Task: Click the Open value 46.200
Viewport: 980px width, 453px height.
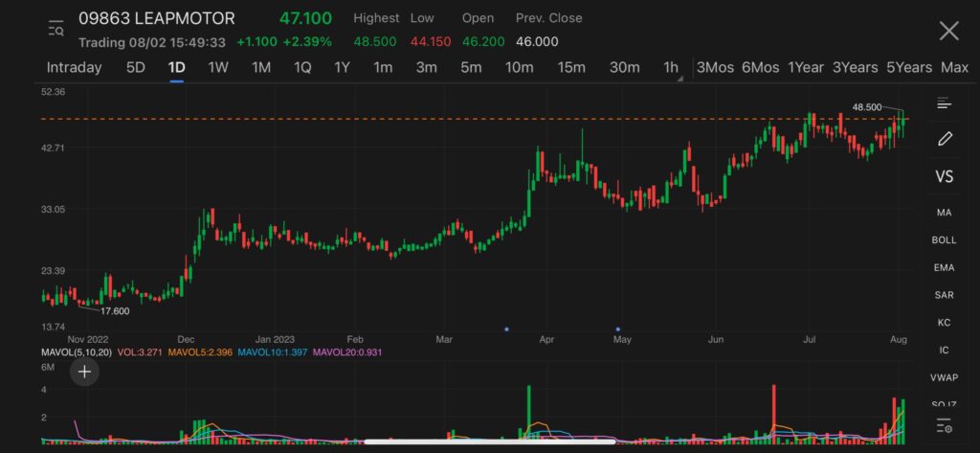Action: [483, 42]
